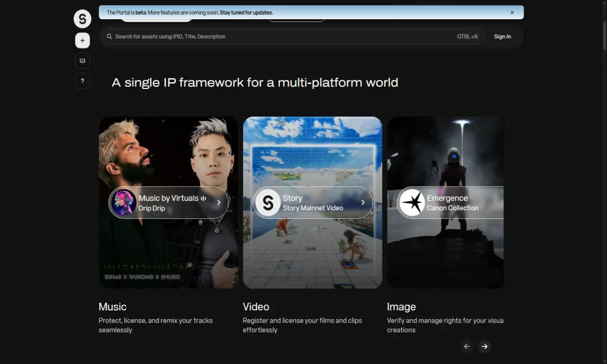This screenshot has height=364, width=607.
Task: Click the Drip Drip avatar icon
Action: click(x=123, y=203)
